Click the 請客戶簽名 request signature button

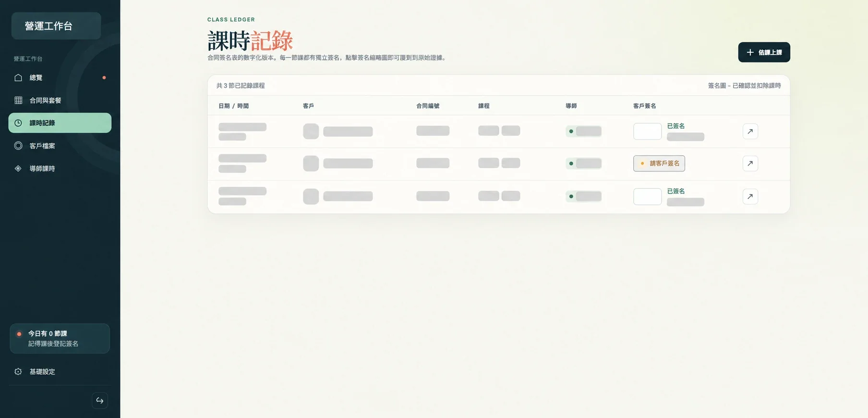[x=659, y=163]
